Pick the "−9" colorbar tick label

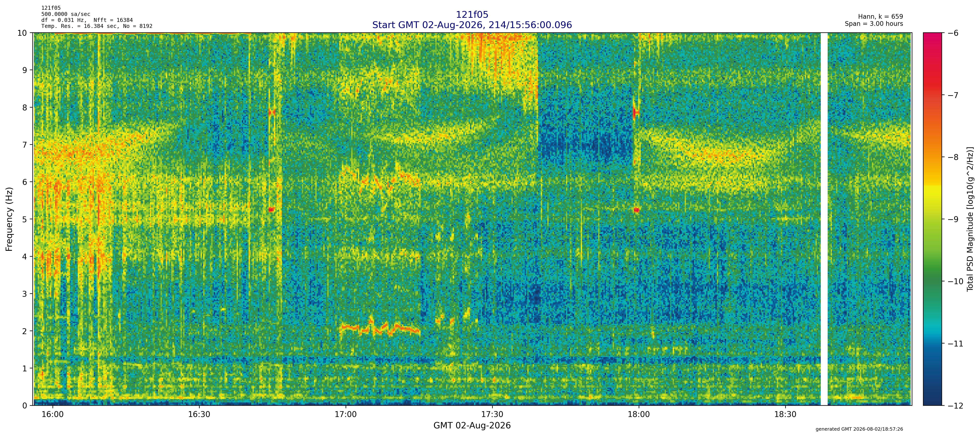pos(953,219)
